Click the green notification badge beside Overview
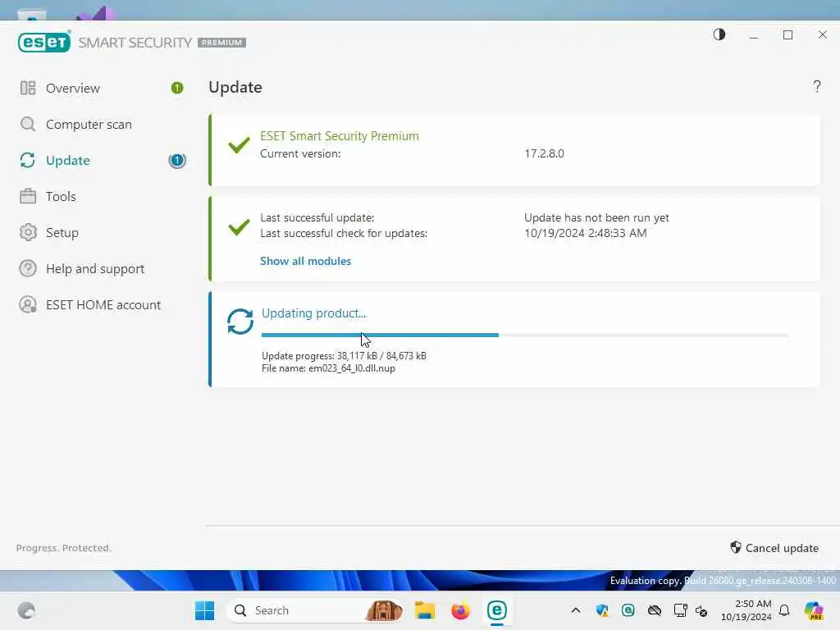The image size is (840, 630). coord(177,88)
